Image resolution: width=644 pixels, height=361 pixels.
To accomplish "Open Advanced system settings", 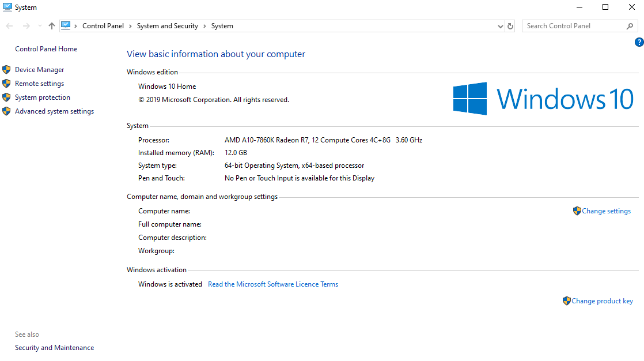I will 54,111.
